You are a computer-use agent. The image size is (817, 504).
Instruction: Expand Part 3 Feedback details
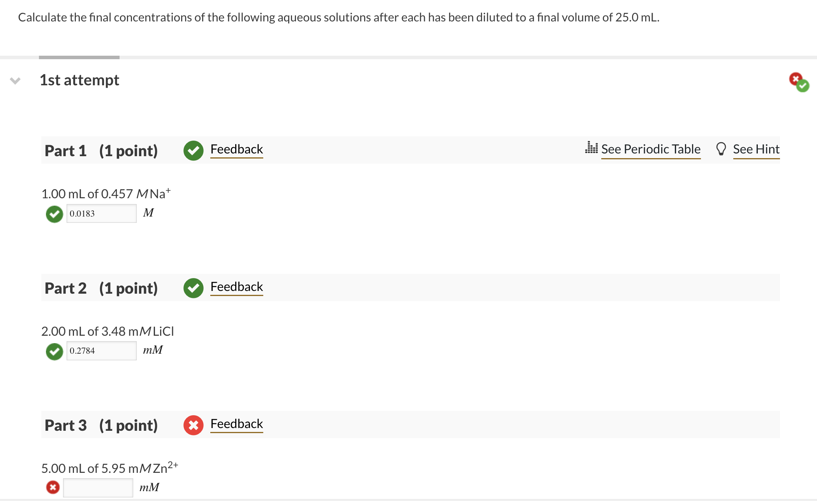[x=236, y=424]
